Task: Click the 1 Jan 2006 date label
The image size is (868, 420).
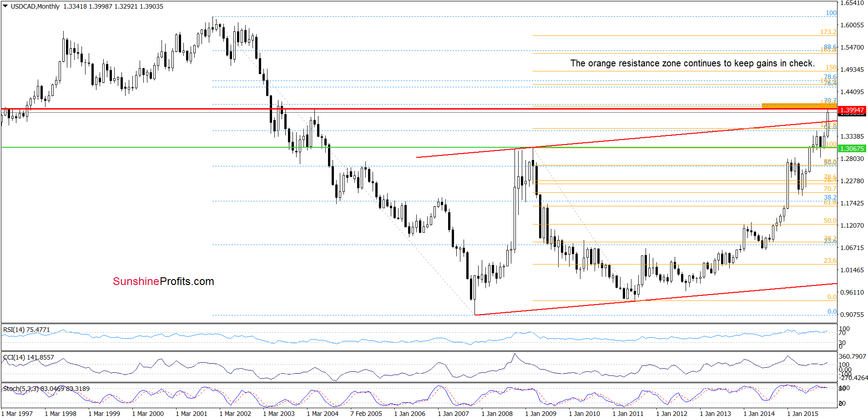Action: [410, 414]
